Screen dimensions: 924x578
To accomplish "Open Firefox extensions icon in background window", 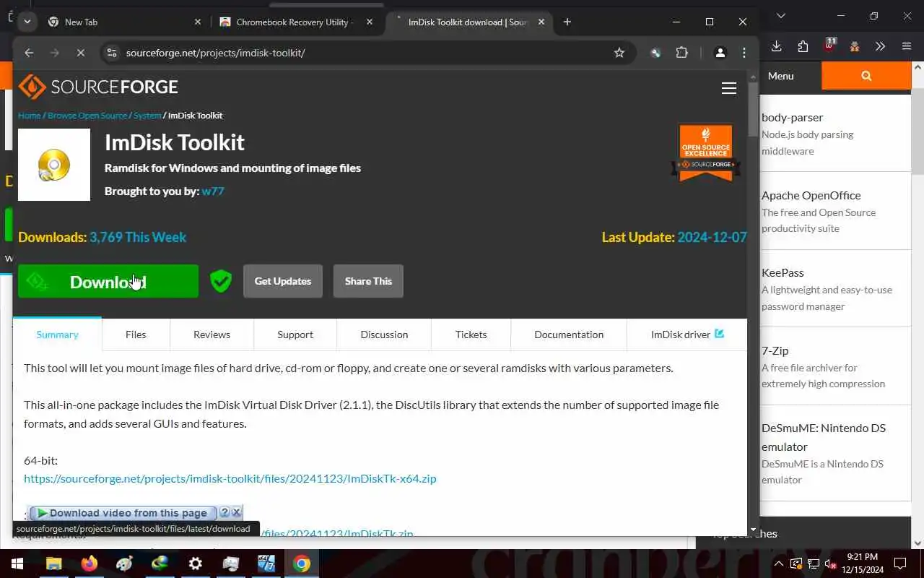I will click(803, 46).
